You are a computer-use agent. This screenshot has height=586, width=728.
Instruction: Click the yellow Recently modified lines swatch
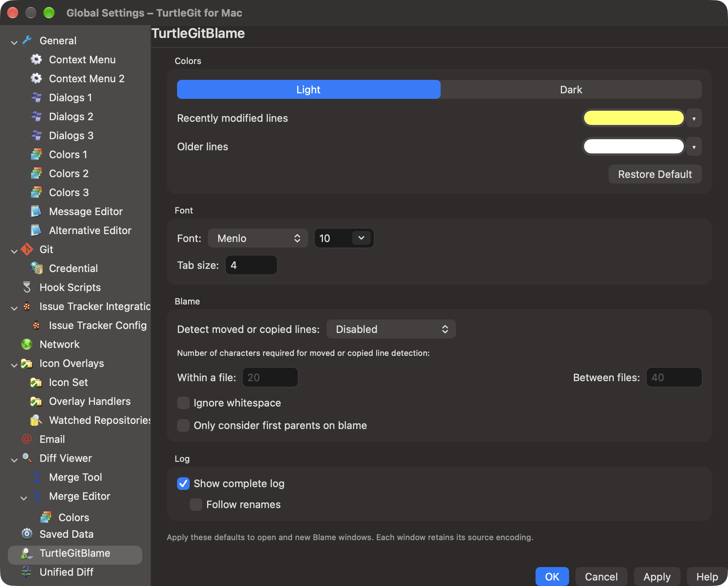click(x=634, y=118)
